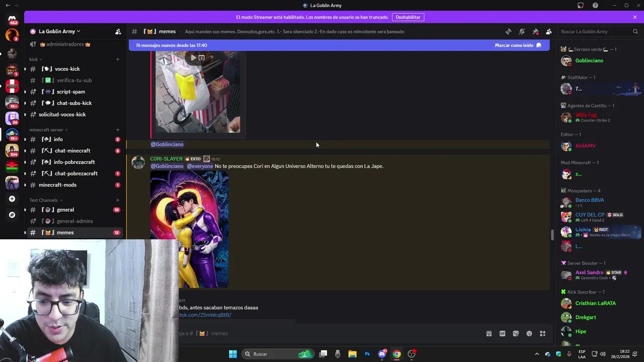Open the general channel

coord(74,210)
